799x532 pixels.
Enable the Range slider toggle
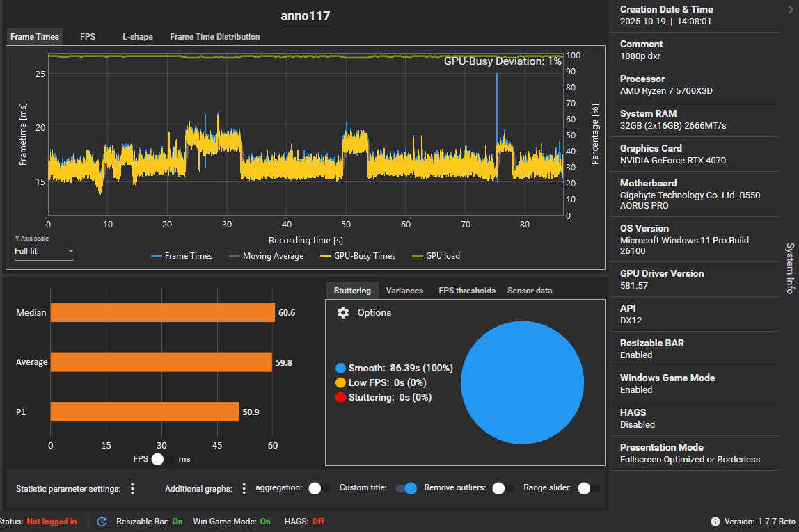[x=589, y=488]
